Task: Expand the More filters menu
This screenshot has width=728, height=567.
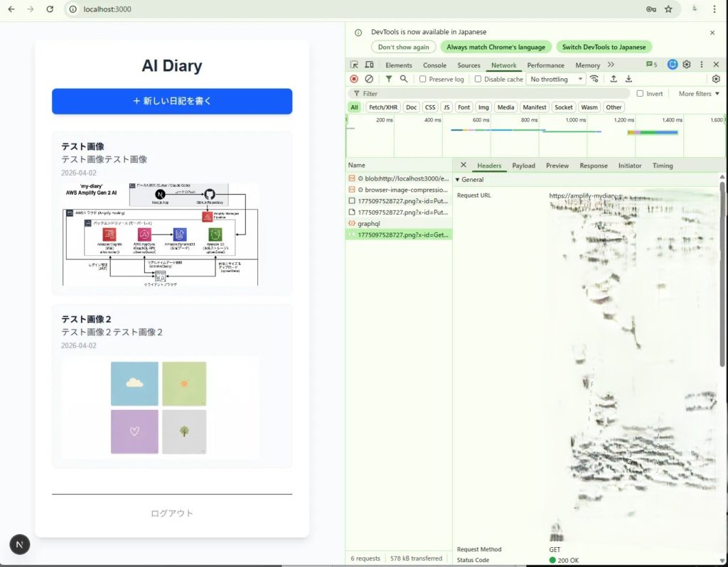Action: [699, 94]
